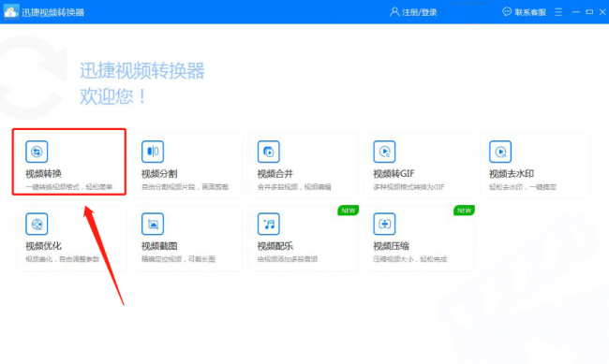Image resolution: width=609 pixels, height=364 pixels.
Task: Click 注册/登录 to sign in
Action: click(420, 12)
